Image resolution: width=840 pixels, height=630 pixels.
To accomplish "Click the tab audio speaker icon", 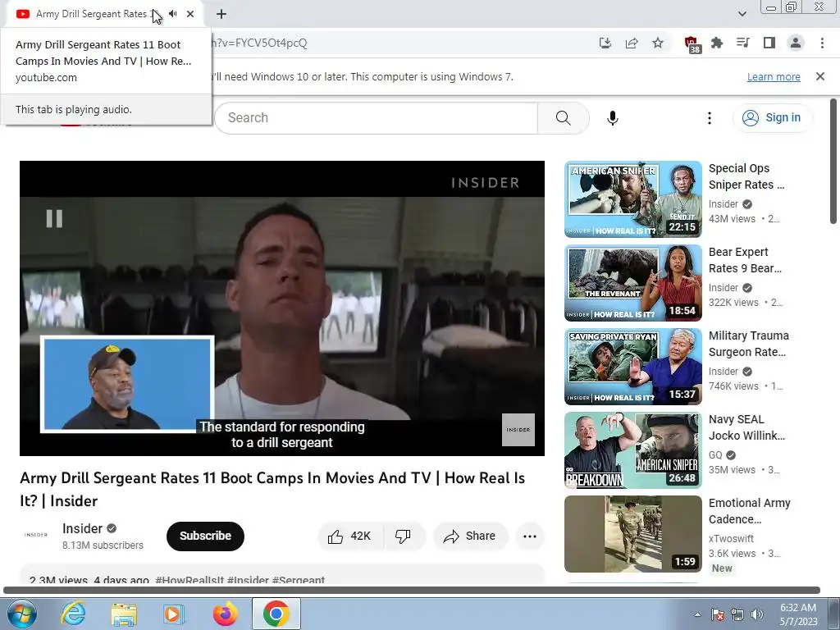I will (x=172, y=14).
